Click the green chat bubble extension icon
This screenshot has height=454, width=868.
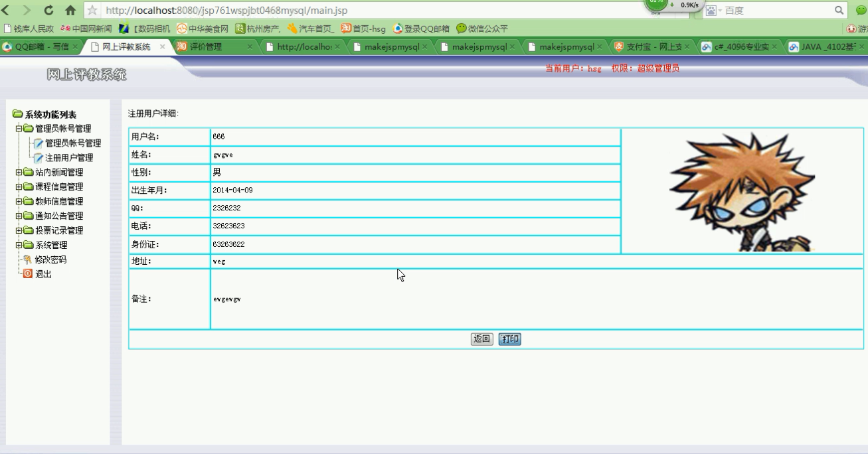861,10
